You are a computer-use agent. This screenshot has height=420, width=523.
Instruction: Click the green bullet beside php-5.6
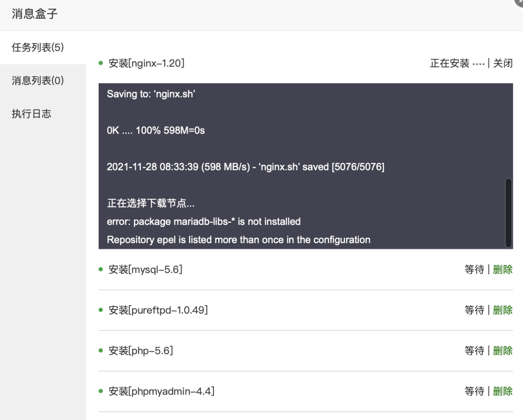pos(101,350)
